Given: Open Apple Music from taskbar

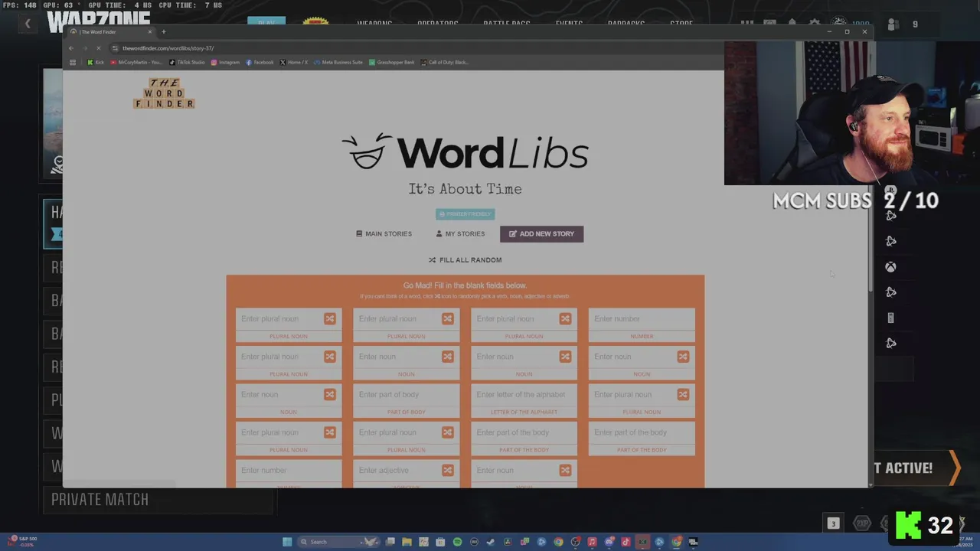Looking at the screenshot, I should click(x=592, y=542).
